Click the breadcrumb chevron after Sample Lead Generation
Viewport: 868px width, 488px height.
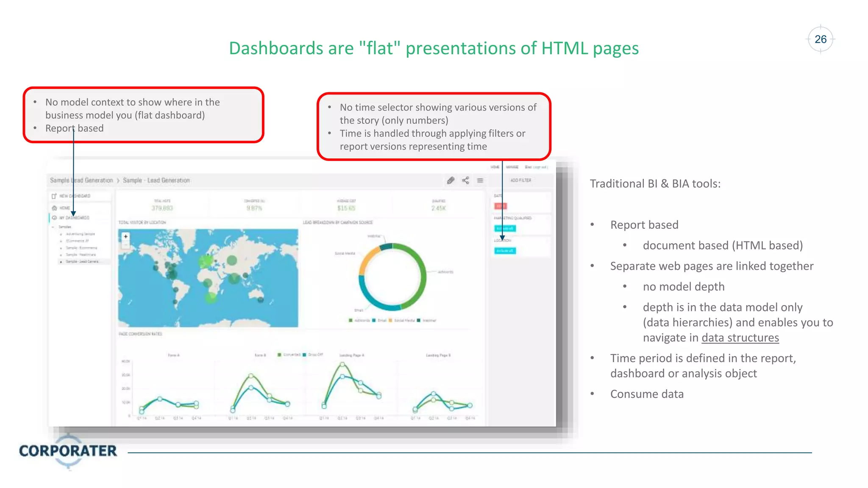pos(118,180)
